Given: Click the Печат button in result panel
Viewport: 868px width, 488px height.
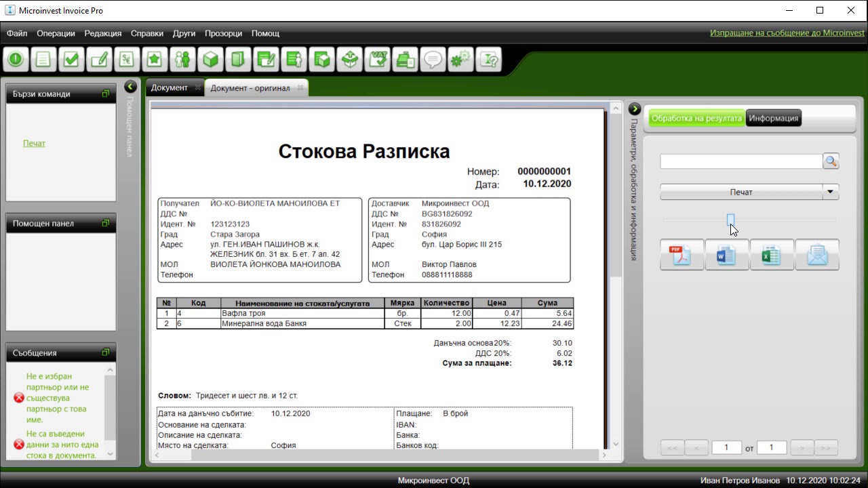Looking at the screenshot, I should click(741, 192).
